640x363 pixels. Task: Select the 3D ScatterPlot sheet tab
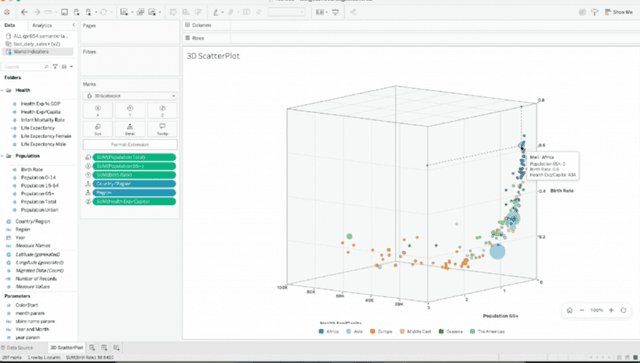click(x=67, y=348)
